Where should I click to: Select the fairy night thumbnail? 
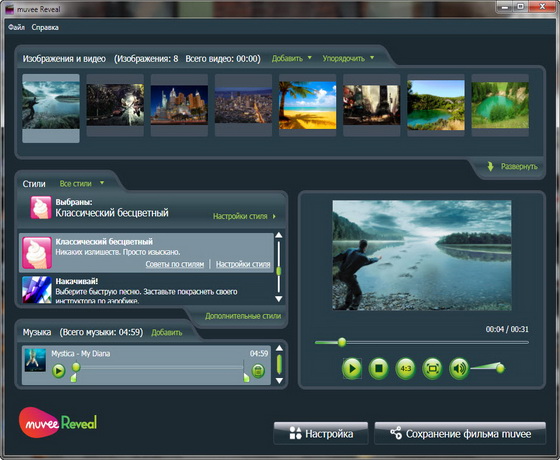pos(115,105)
